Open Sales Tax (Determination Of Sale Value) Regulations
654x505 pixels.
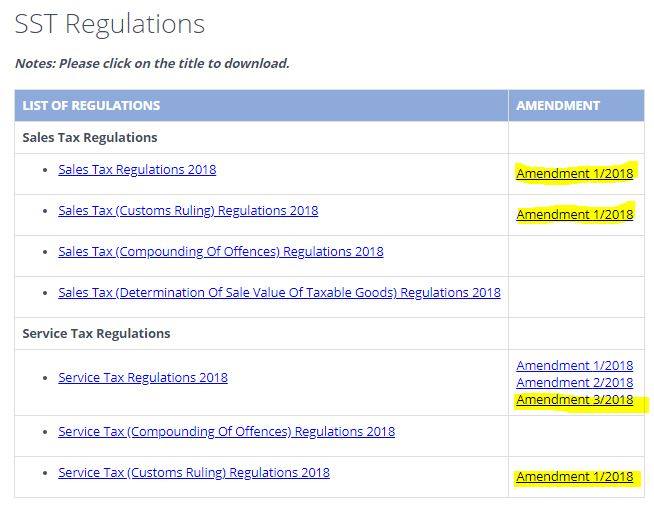[279, 293]
